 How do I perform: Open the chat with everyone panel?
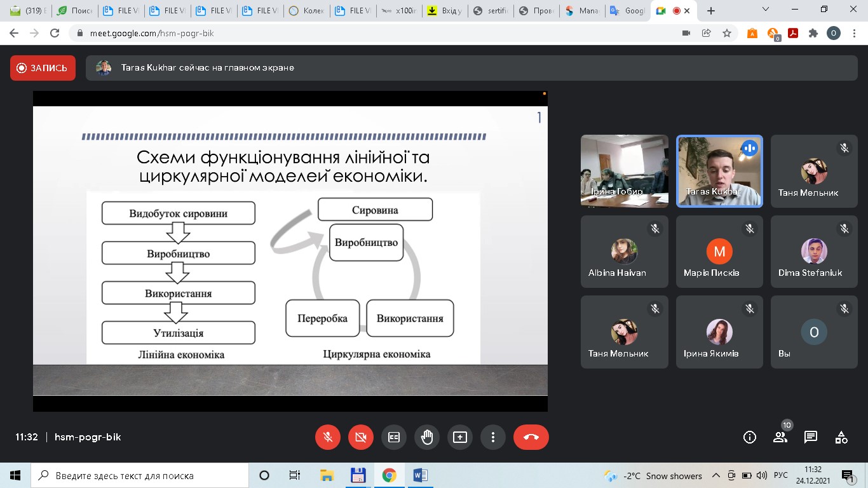(x=811, y=437)
